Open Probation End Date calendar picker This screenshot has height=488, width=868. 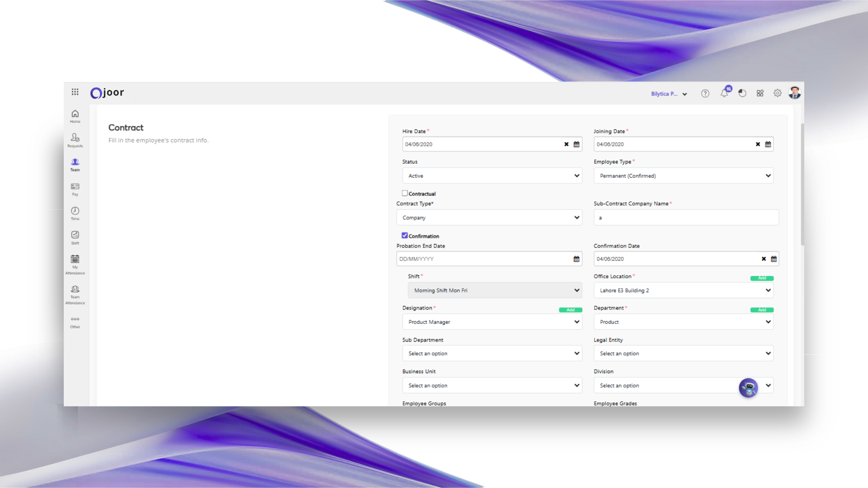(576, 259)
